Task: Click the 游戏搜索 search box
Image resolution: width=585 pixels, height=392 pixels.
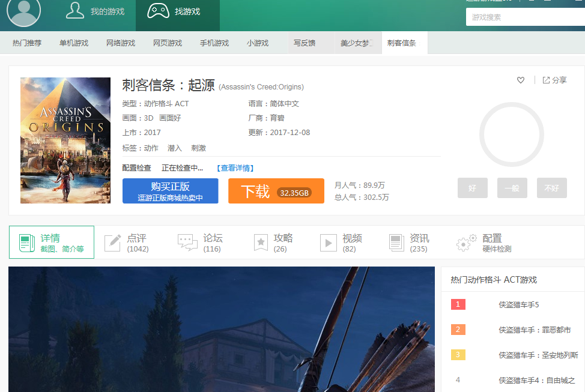Action: pyautogui.click(x=526, y=17)
